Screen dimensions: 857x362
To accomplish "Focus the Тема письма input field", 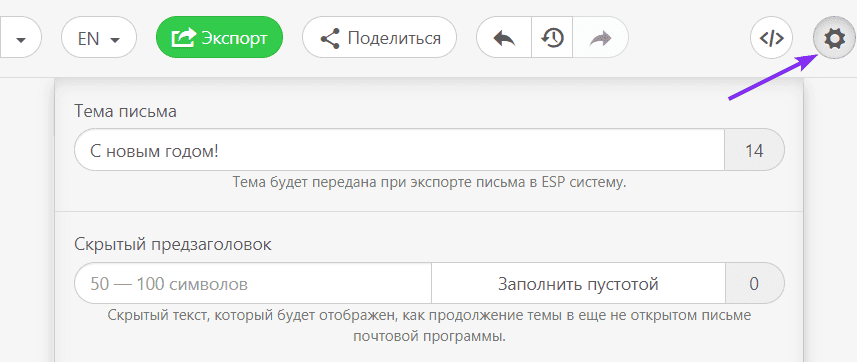I will point(400,150).
